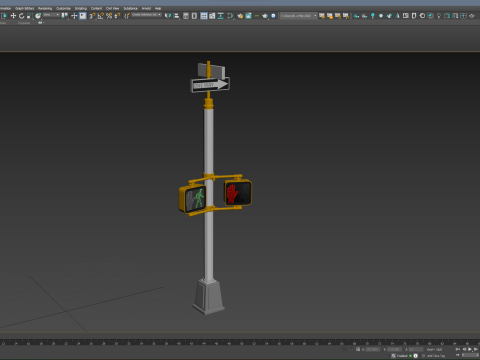480x360 pixels.
Task: Click Z coordinate input field
Action: coord(416,349)
